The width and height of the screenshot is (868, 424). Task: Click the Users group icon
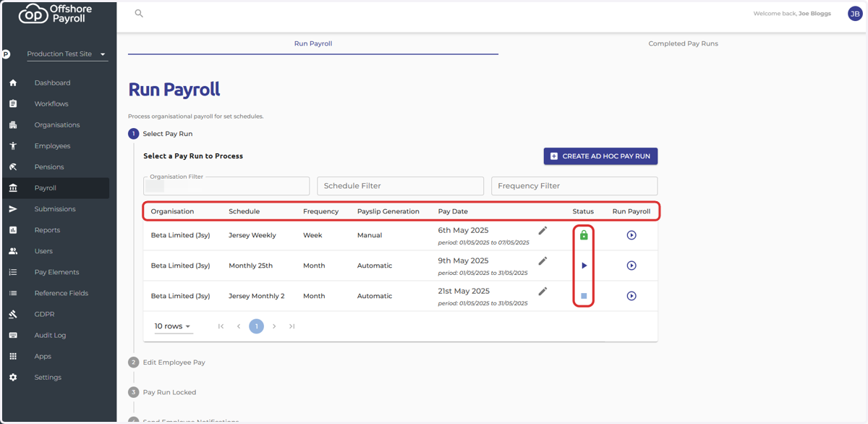13,251
